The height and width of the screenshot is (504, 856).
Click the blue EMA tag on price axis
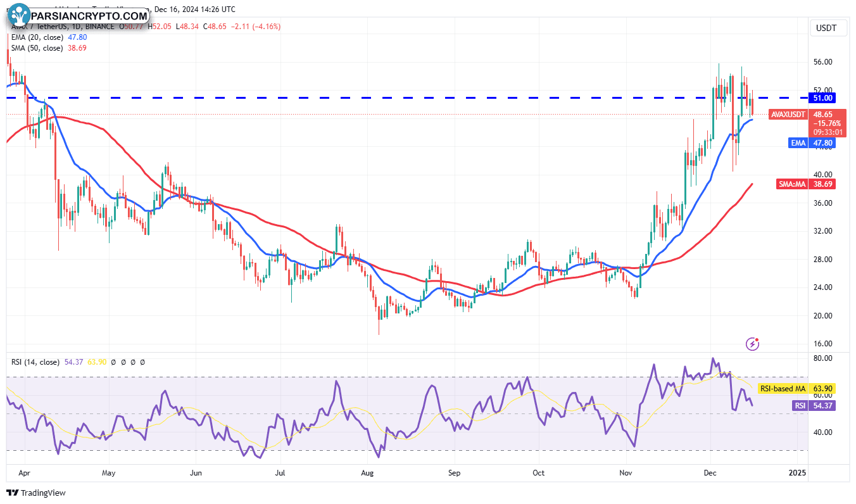tap(798, 143)
